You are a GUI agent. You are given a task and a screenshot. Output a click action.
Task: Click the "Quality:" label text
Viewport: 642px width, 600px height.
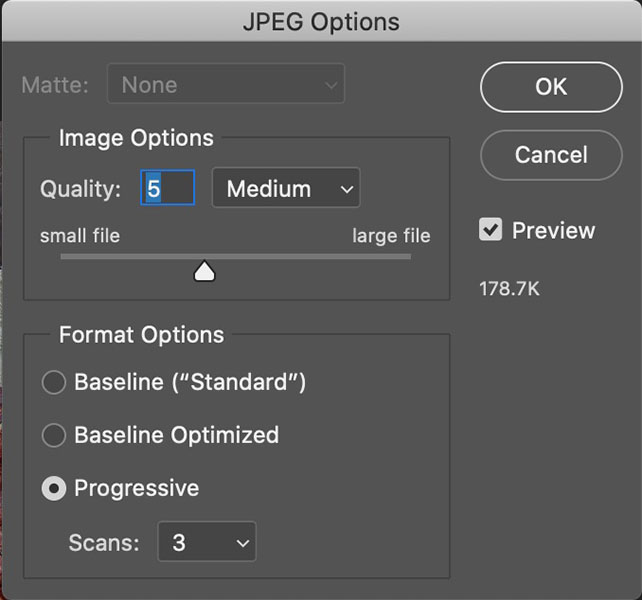tap(80, 189)
